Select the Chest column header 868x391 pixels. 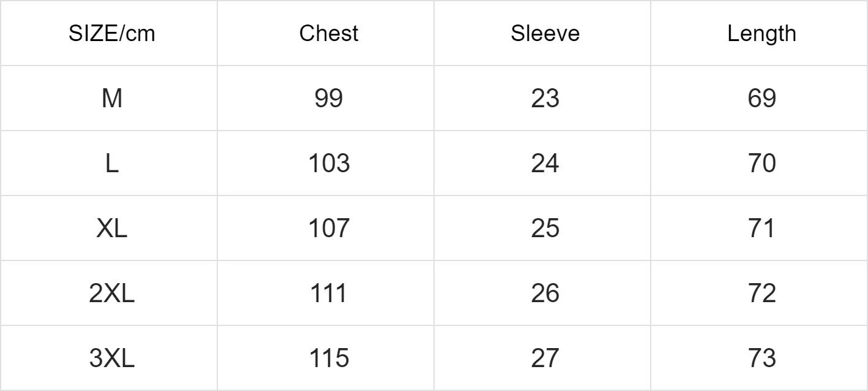click(329, 34)
